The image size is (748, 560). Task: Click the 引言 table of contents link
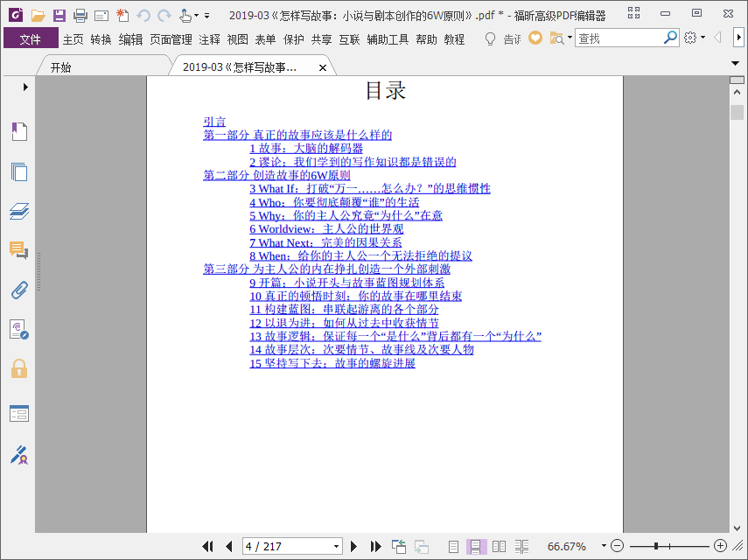(x=214, y=122)
